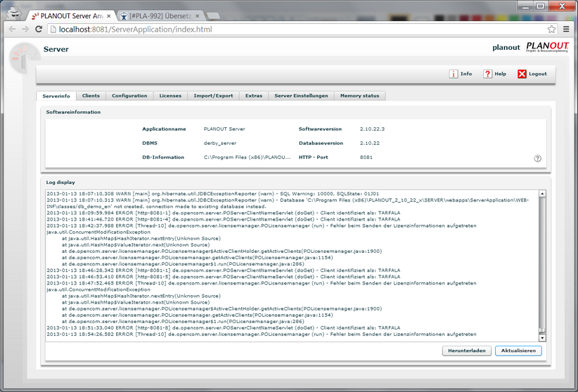Click the round server logo icon

click(24, 58)
